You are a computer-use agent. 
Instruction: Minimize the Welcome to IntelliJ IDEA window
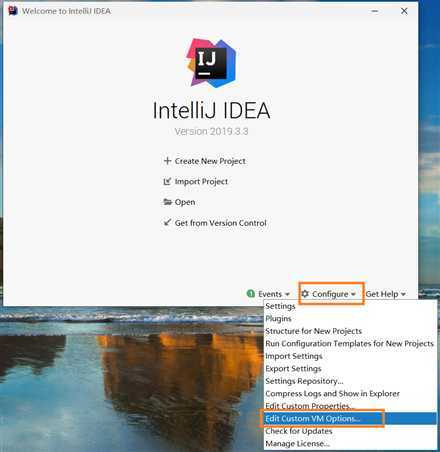tap(375, 11)
